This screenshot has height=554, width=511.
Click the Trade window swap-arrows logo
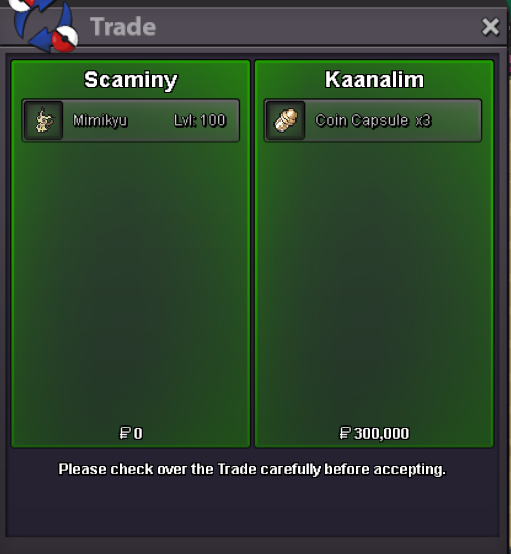[44, 25]
